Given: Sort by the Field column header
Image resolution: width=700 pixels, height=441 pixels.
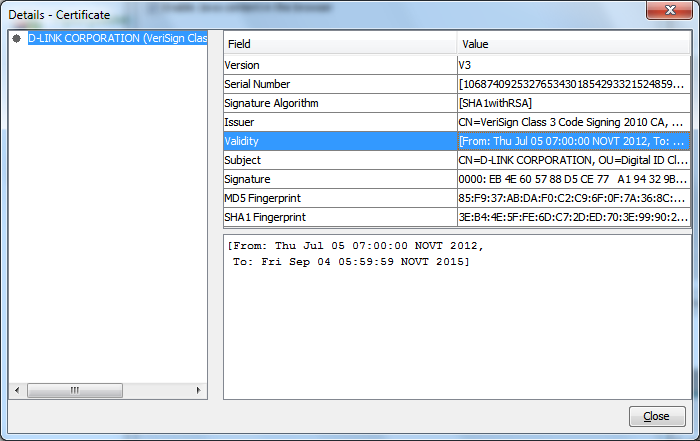Looking at the screenshot, I should click(x=340, y=44).
